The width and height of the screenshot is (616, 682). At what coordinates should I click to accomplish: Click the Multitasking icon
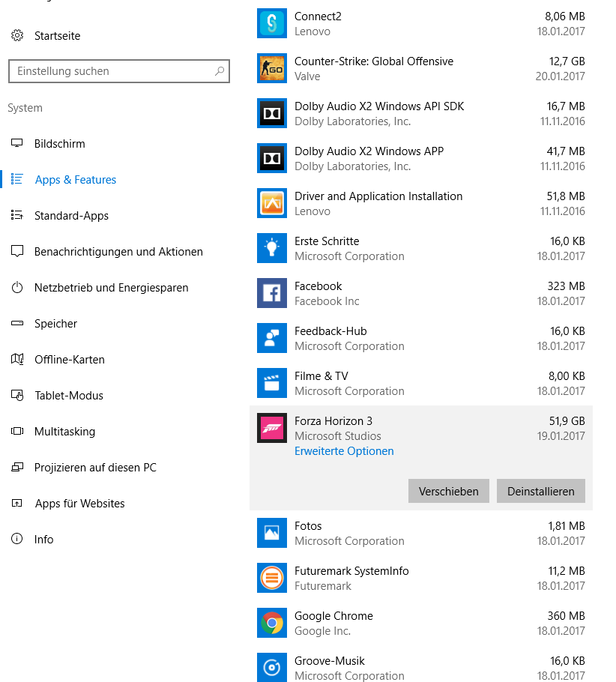17,431
